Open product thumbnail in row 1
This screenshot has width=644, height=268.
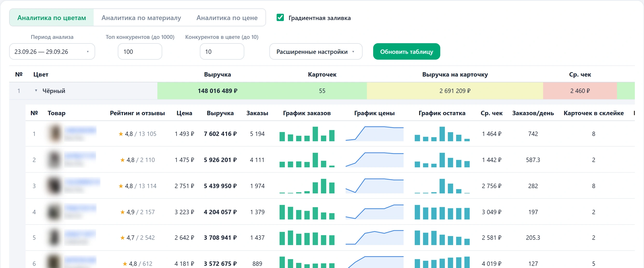pyautogui.click(x=55, y=134)
